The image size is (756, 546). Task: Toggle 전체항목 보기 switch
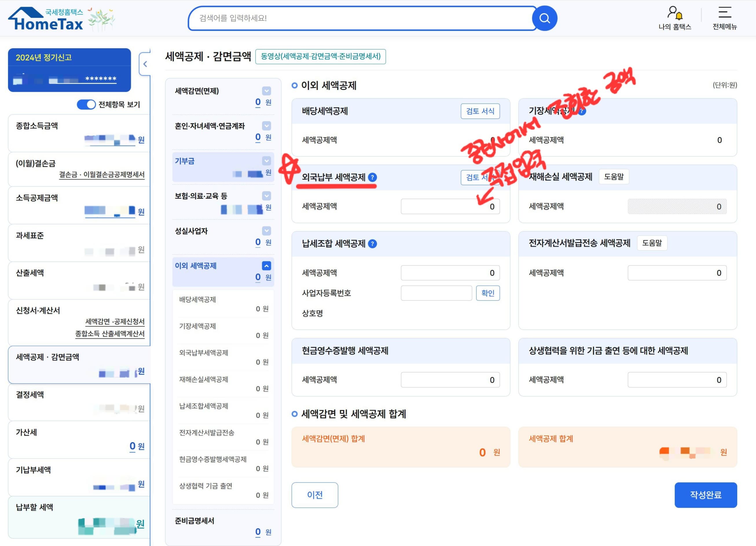pyautogui.click(x=86, y=105)
